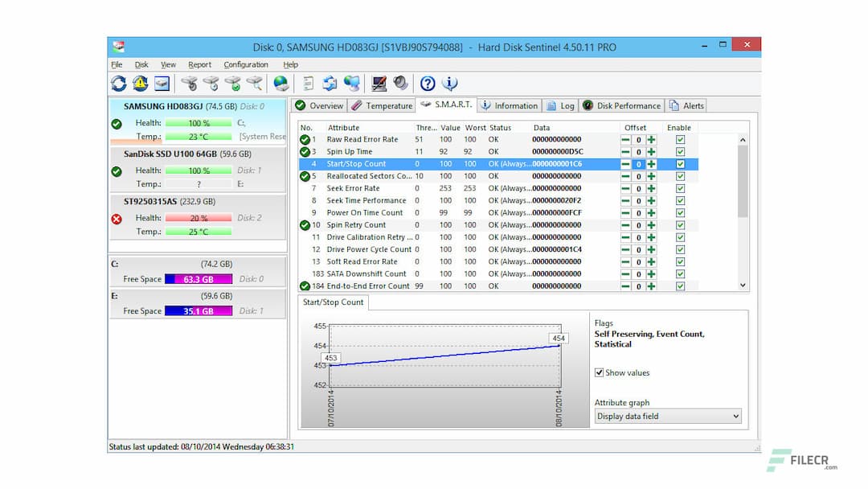868x489 pixels.
Task: Uncheck the Show values checkbox
Action: [x=599, y=372]
